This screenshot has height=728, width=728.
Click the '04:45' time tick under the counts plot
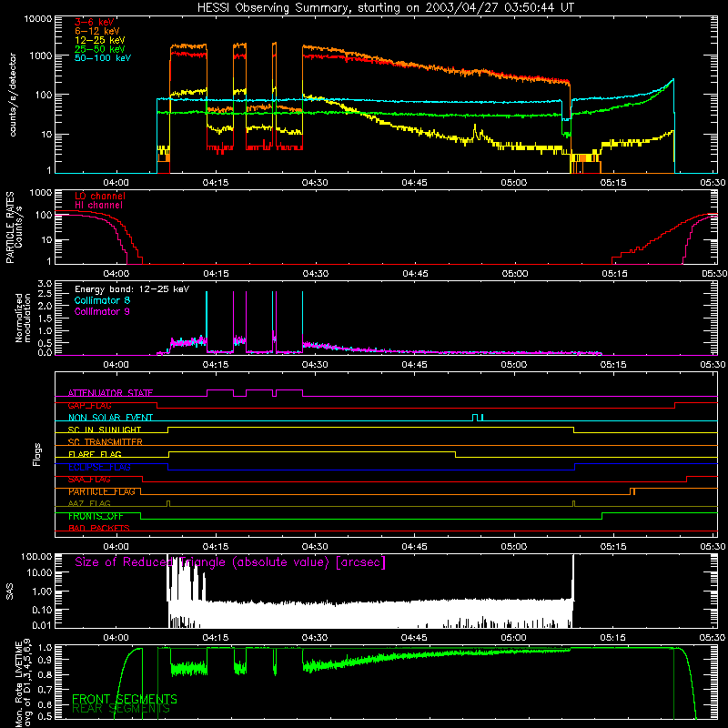click(x=414, y=183)
